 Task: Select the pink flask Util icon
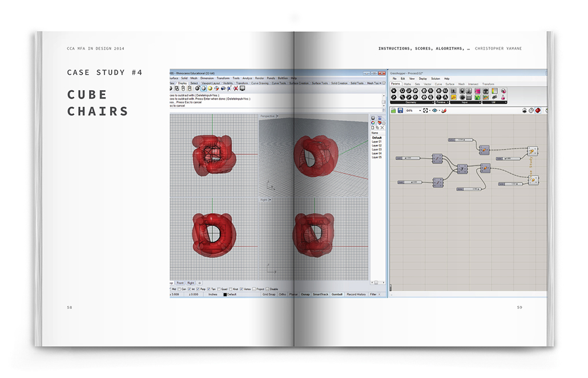(x=503, y=97)
